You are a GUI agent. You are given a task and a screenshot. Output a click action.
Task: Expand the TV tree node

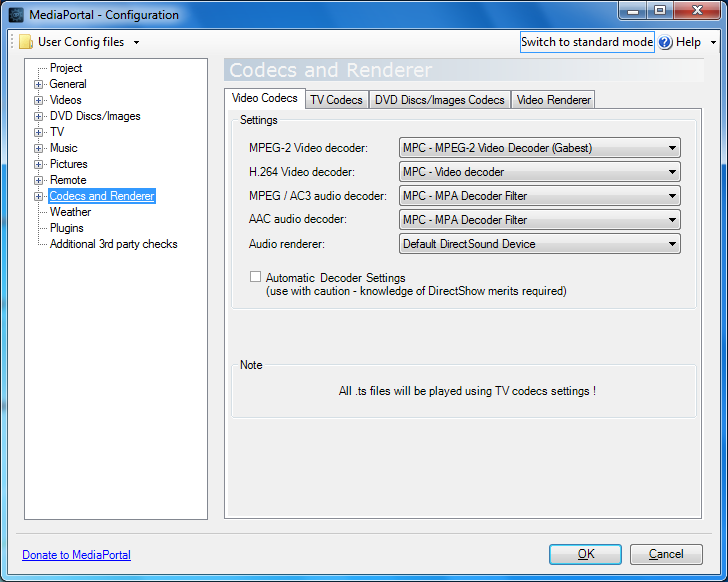tap(39, 132)
